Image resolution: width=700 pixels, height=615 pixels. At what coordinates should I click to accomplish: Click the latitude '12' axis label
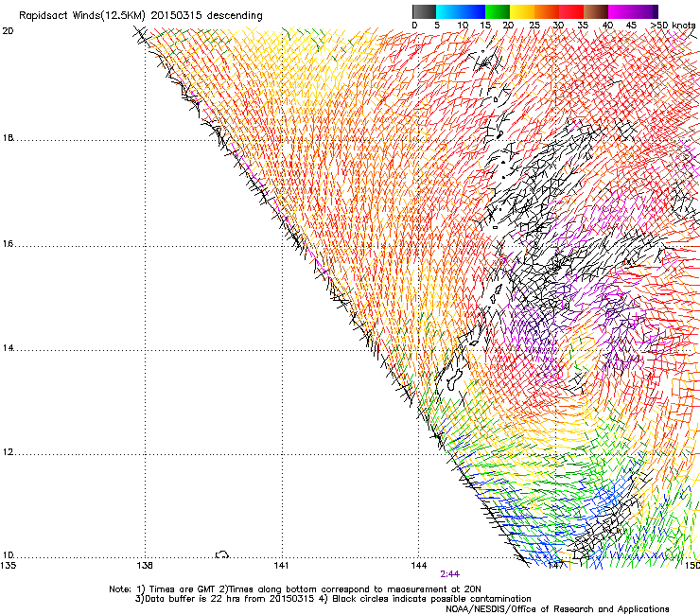[x=8, y=452]
